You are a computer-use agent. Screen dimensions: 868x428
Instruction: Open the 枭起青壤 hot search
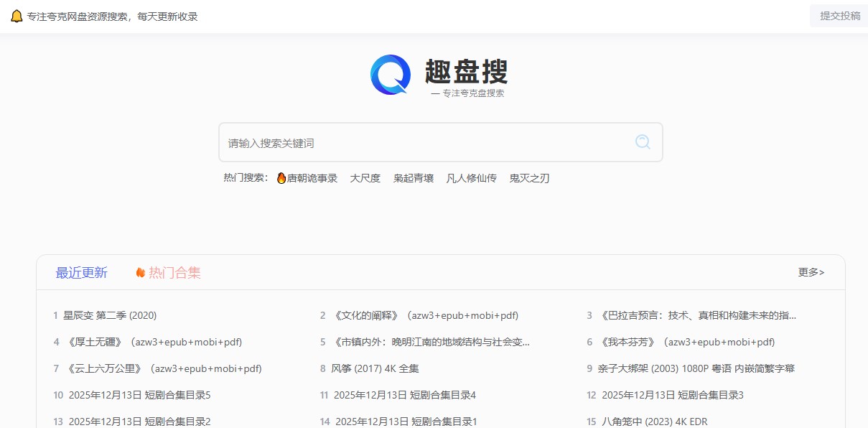(x=413, y=178)
